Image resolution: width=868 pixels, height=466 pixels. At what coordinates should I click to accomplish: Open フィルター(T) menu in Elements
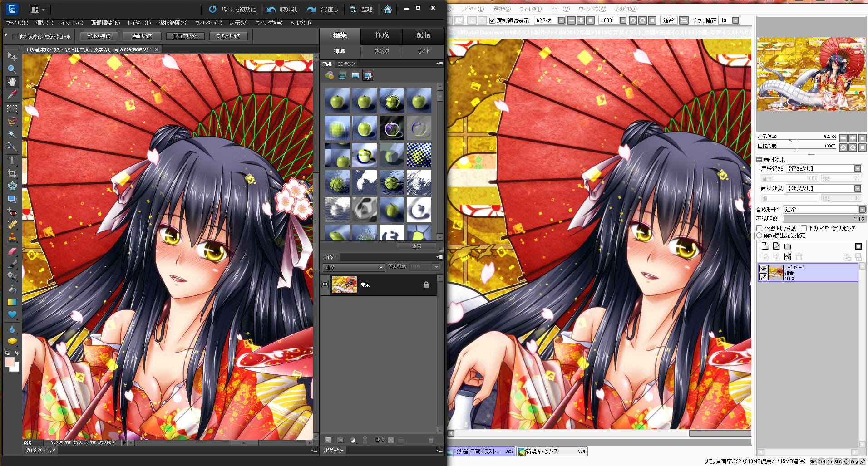(x=209, y=23)
